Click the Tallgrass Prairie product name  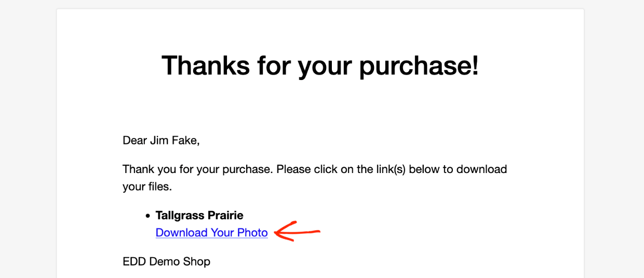(199, 215)
